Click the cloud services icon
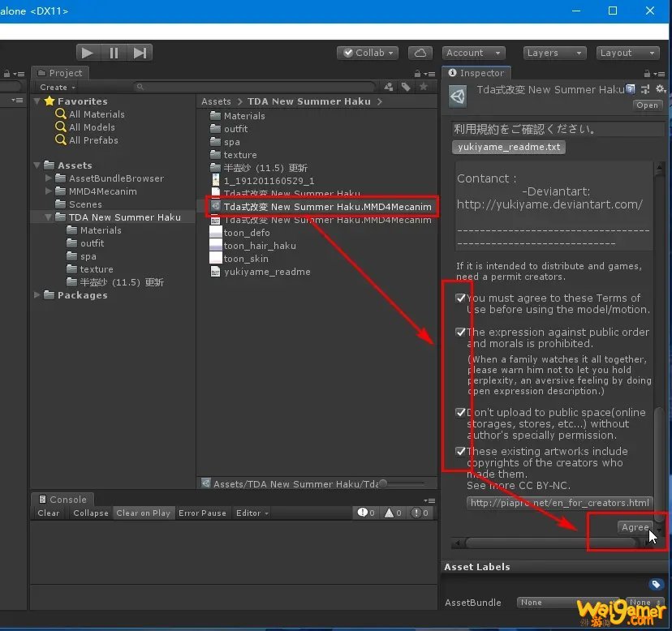 click(x=420, y=53)
